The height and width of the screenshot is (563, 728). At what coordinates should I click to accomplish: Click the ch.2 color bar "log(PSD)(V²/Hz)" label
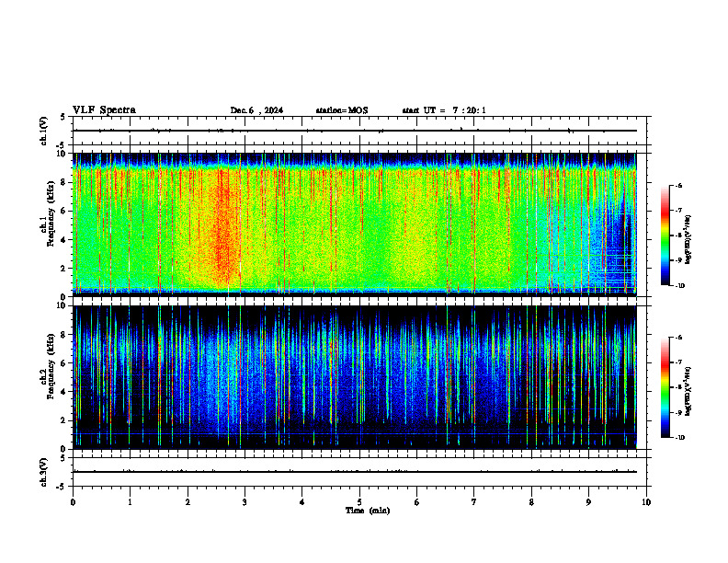tap(688, 391)
